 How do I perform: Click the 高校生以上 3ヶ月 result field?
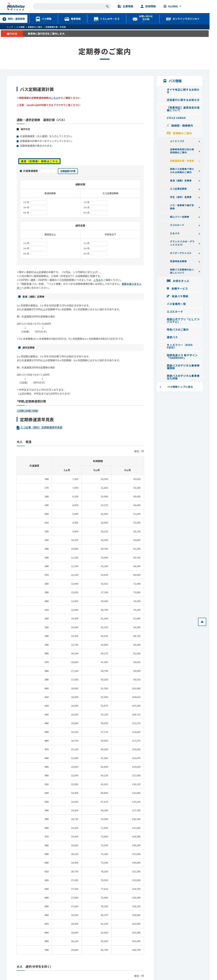(39, 248)
